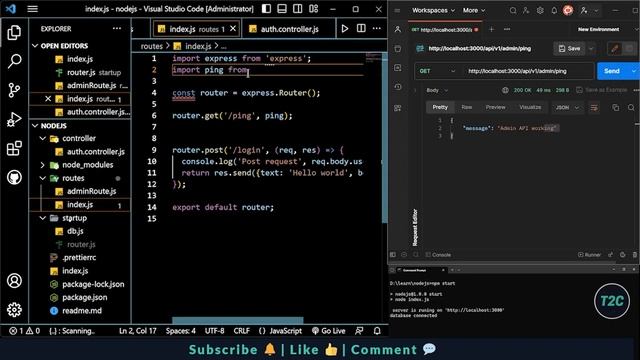Choose HTTP method from GET dropdown

pyautogui.click(x=437, y=71)
